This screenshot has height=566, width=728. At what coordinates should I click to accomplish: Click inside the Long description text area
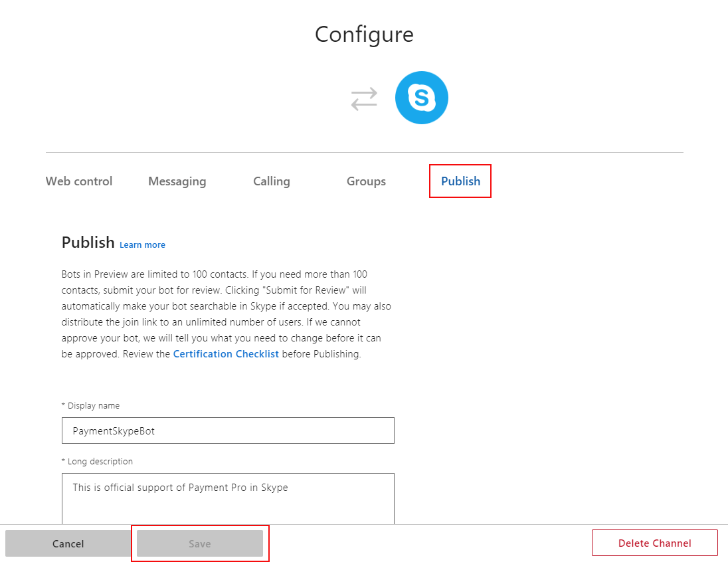[x=228, y=499]
